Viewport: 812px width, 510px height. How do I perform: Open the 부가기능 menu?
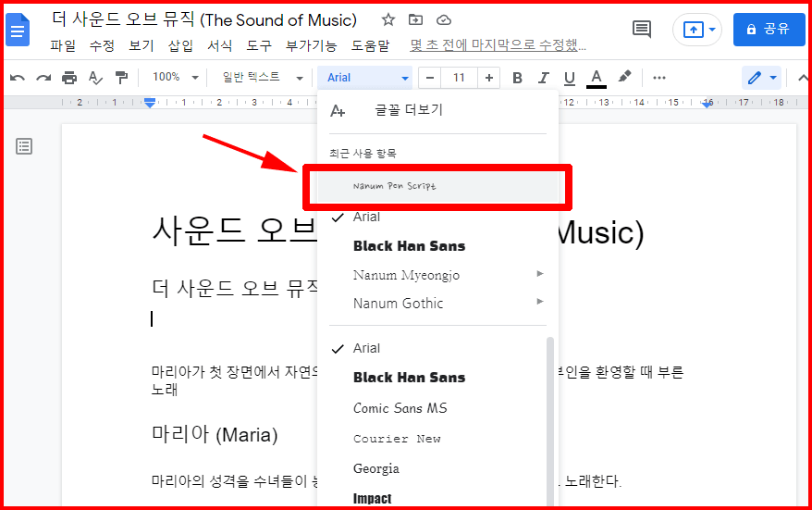(312, 45)
